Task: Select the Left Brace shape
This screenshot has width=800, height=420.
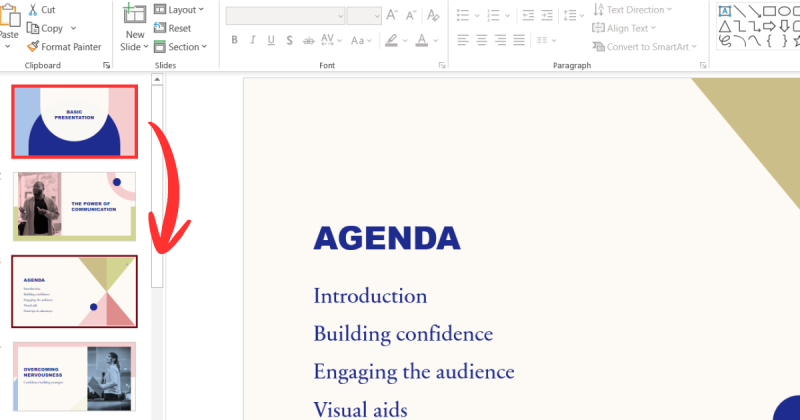Action: (769, 40)
